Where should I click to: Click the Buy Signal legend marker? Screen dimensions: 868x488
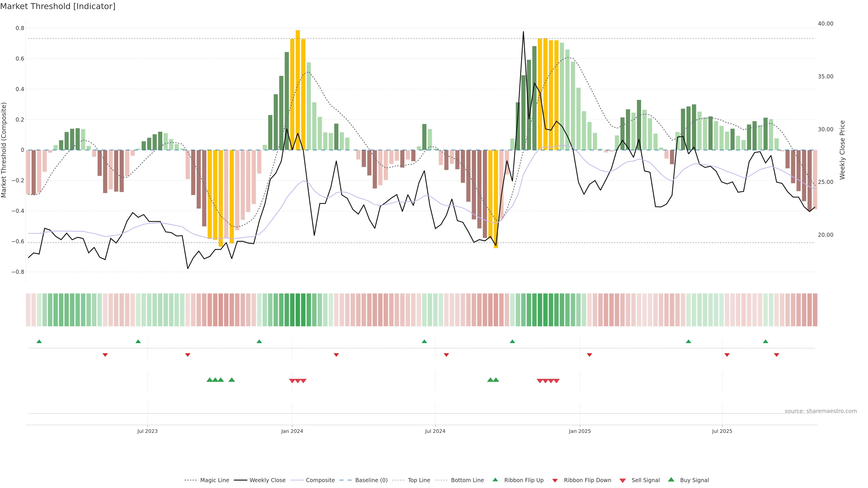pyautogui.click(x=671, y=480)
